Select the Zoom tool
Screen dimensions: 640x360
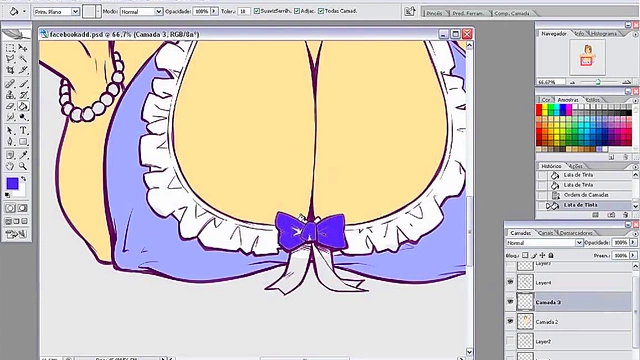[x=23, y=166]
